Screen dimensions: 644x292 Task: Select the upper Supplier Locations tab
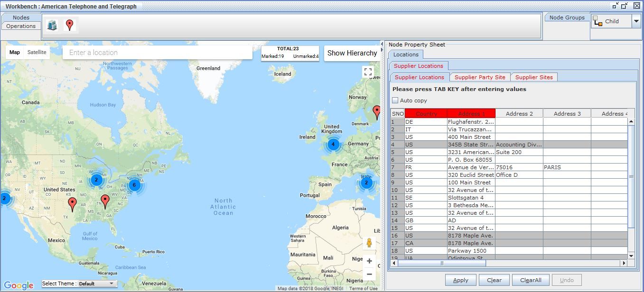click(418, 66)
